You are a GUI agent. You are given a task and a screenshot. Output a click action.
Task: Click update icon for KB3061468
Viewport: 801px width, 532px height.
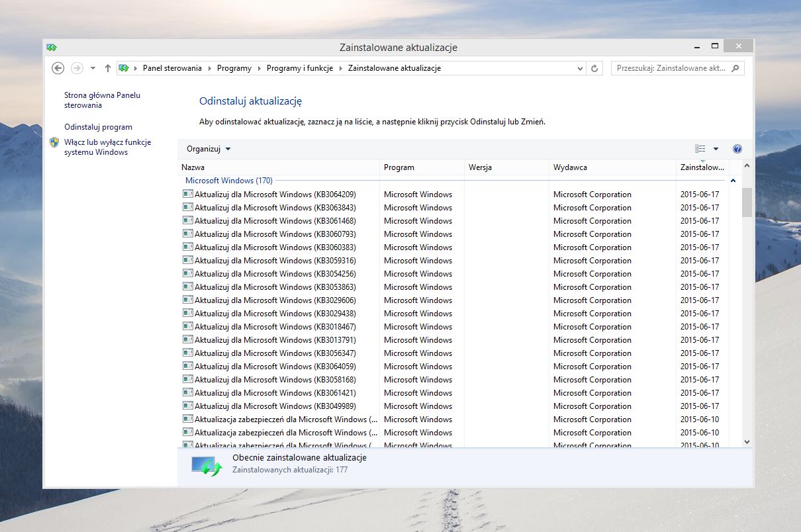tap(188, 220)
